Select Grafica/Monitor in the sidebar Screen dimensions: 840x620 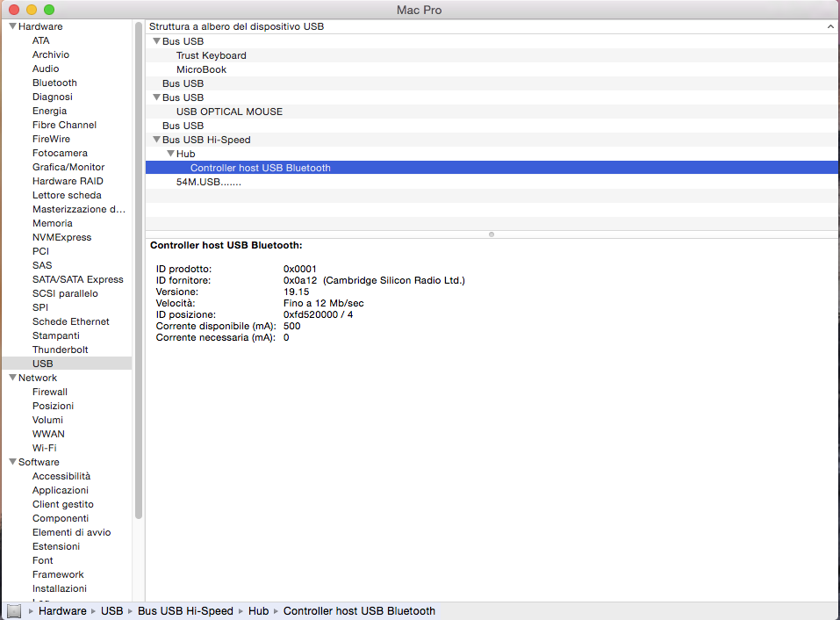tap(68, 167)
